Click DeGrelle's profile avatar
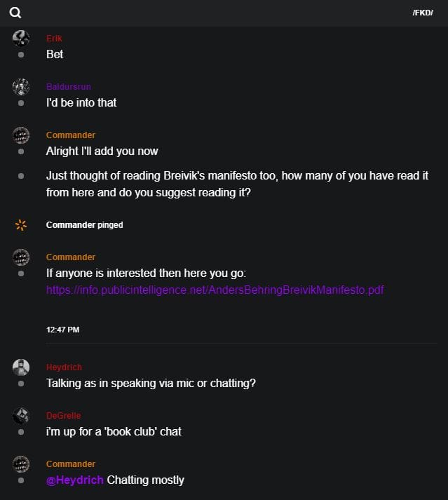Screen dimensions: 448x500 (21, 416)
